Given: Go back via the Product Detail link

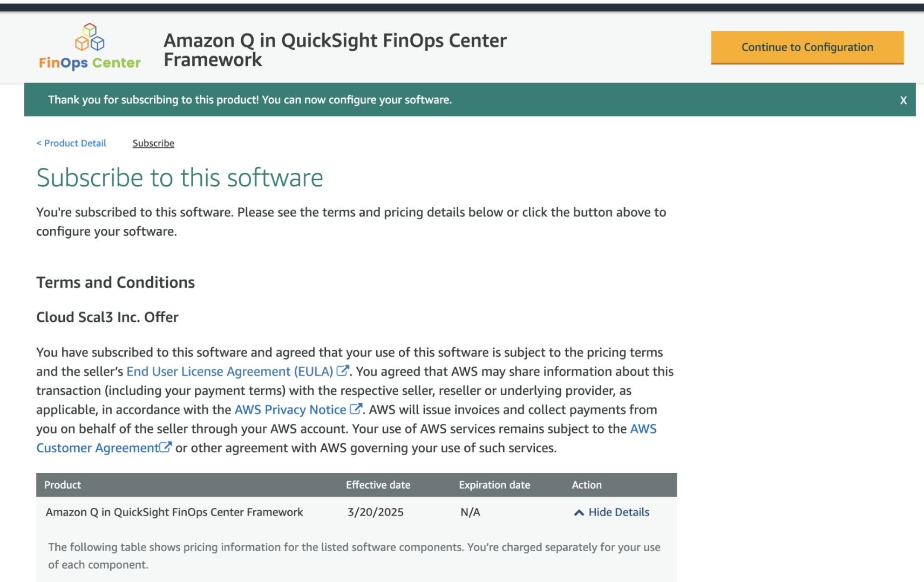Looking at the screenshot, I should [x=71, y=143].
